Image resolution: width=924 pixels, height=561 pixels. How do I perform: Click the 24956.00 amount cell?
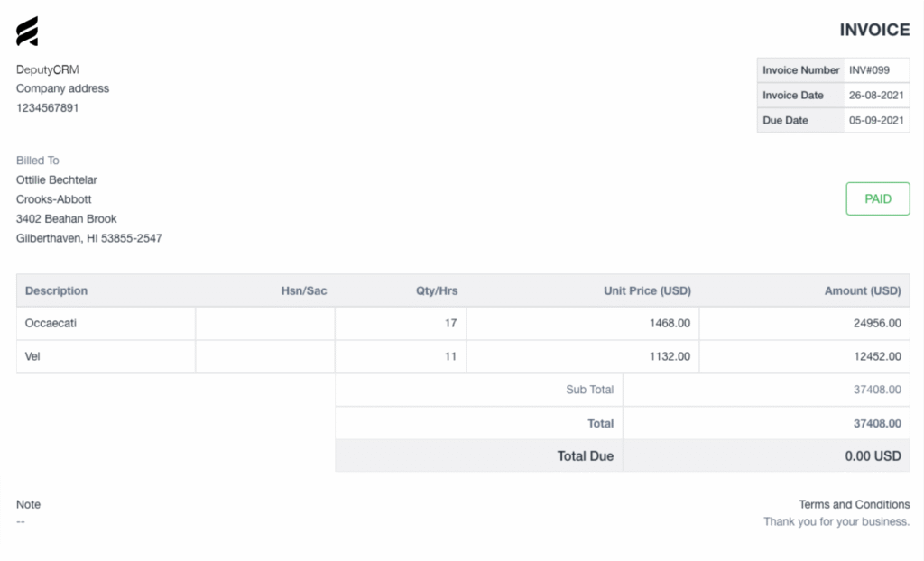pyautogui.click(x=876, y=323)
